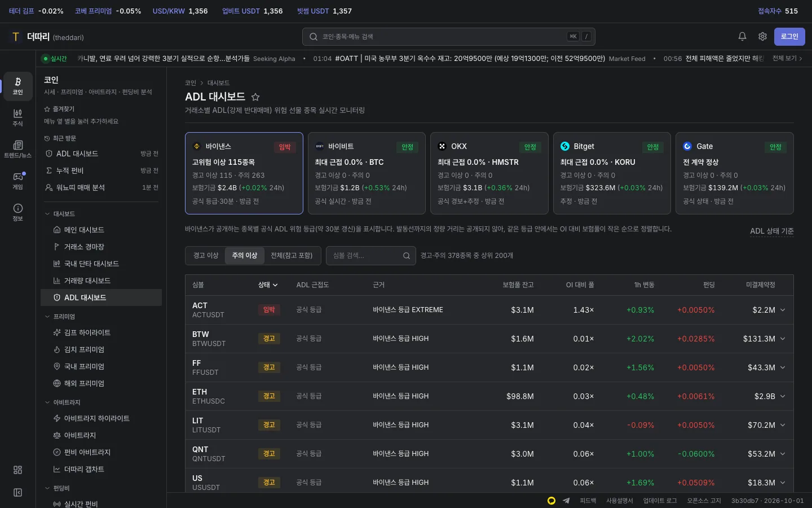Open the 정보 section icon
This screenshot has width=812, height=508.
[18, 213]
